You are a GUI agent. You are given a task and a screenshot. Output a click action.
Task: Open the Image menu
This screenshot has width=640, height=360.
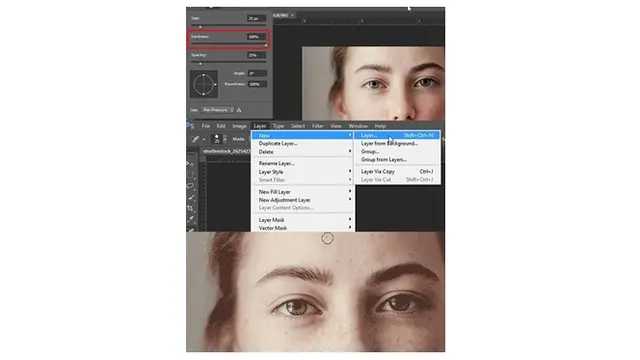[240, 126]
